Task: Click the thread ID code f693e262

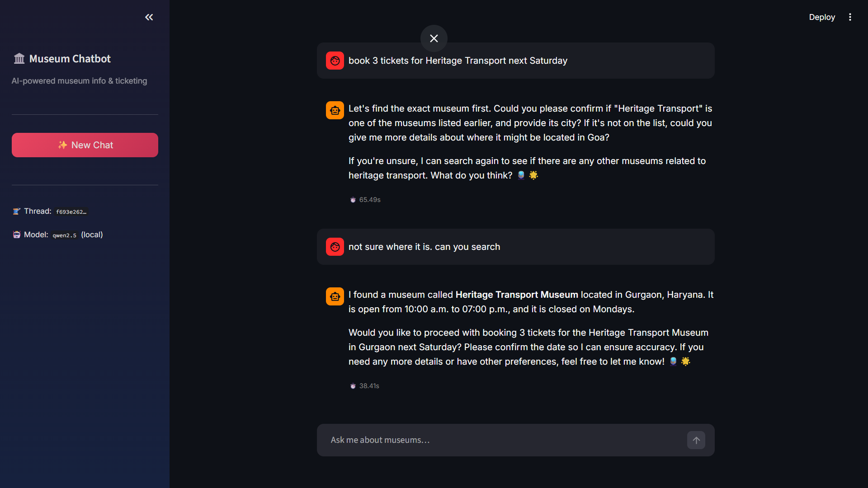Action: click(71, 211)
